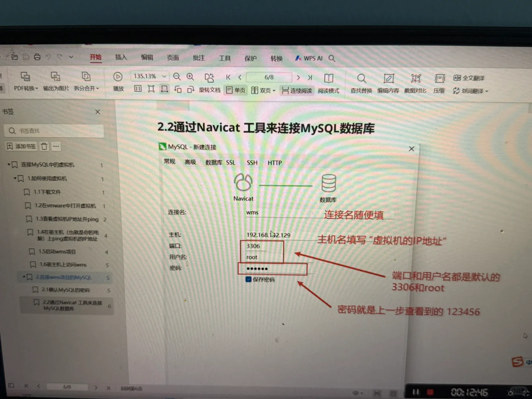Click the 添加书签 add bookmark button
This screenshot has width=532, height=399.
point(21,146)
